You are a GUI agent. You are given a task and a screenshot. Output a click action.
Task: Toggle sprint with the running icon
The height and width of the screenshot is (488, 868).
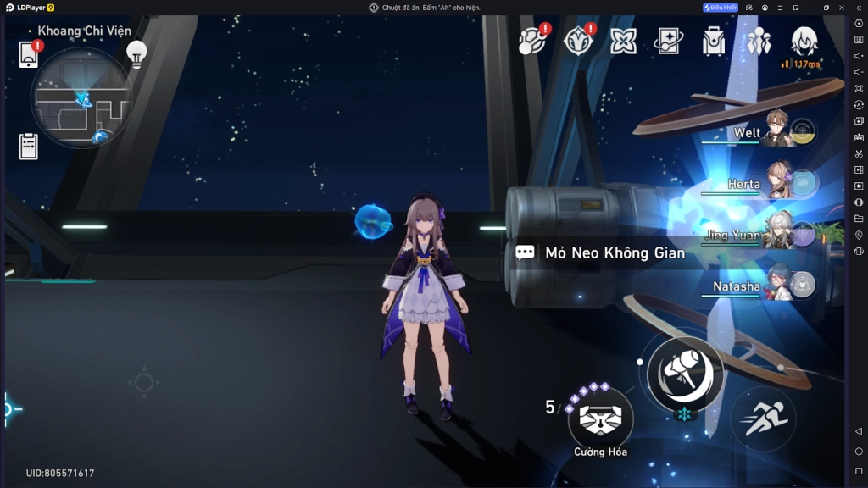click(x=764, y=419)
